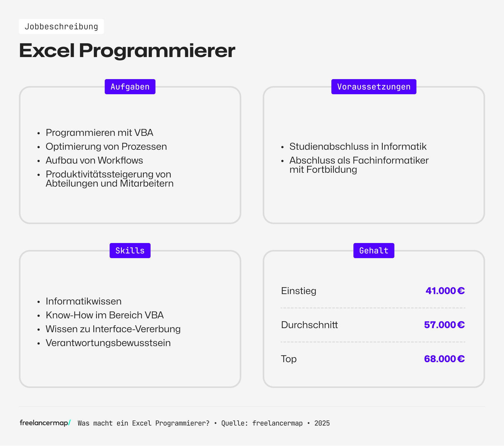Click the Skills section badge

(x=130, y=251)
